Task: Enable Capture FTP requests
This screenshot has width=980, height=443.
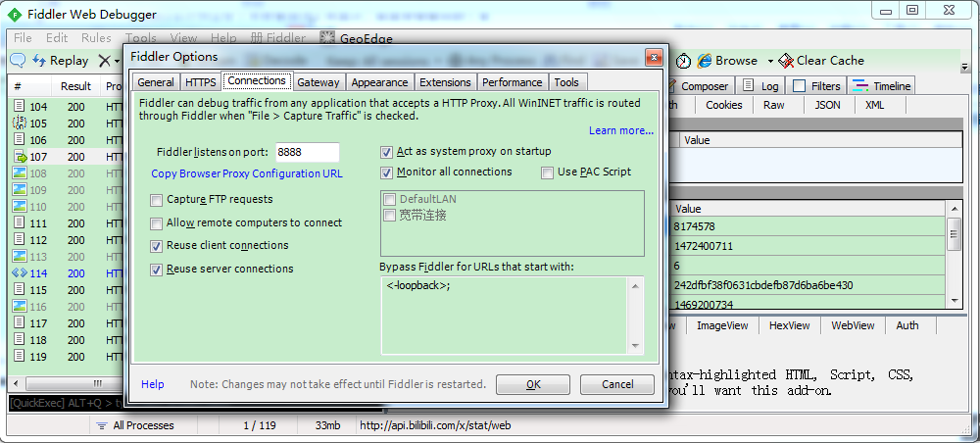Action: click(x=156, y=200)
